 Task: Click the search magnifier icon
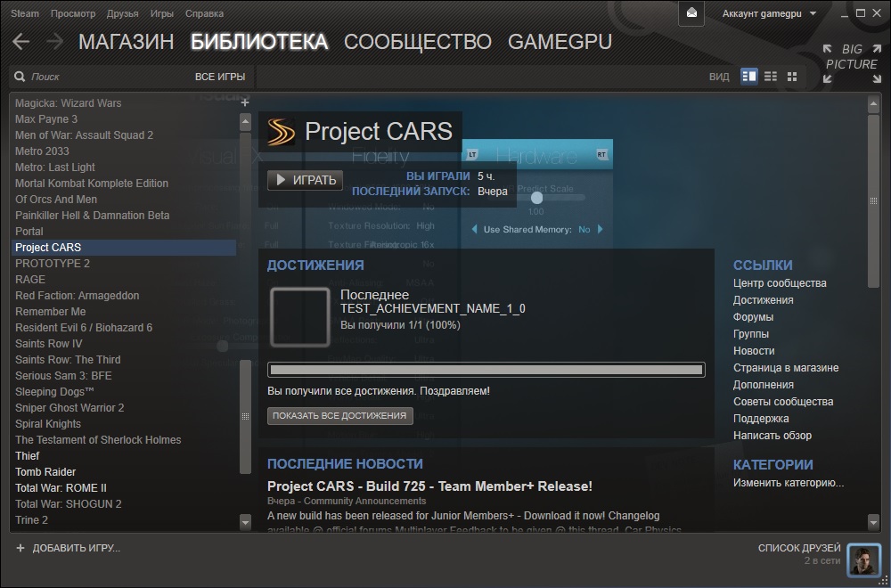20,77
